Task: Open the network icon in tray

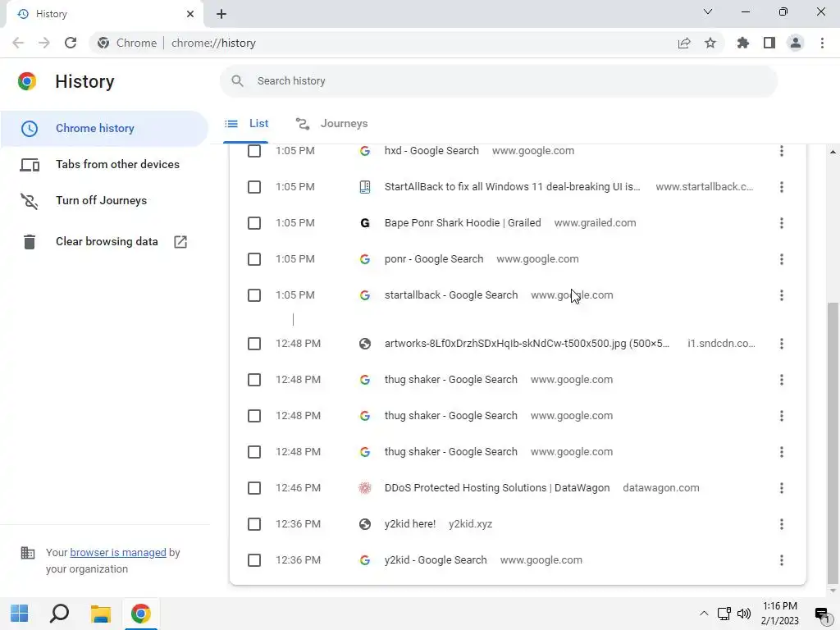Action: coord(724,614)
